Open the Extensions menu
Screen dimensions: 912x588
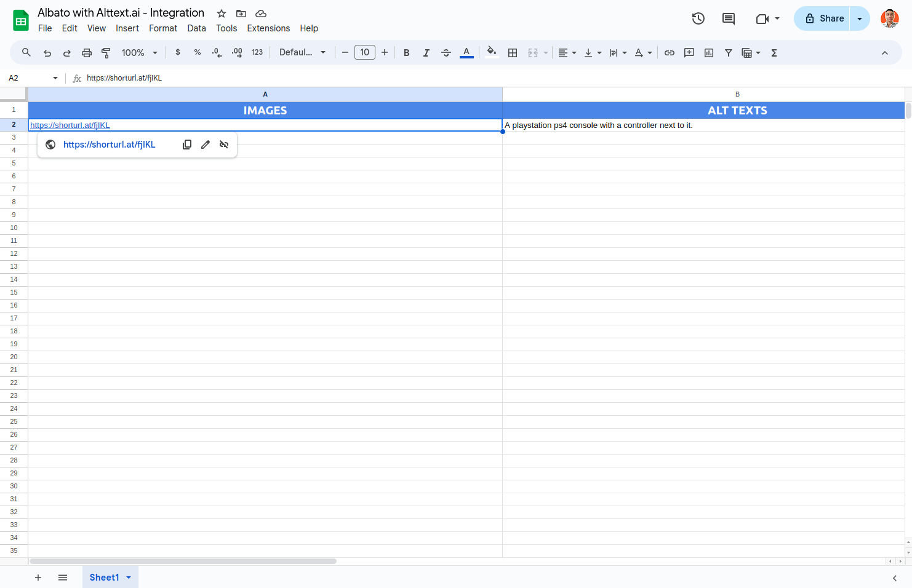(268, 28)
